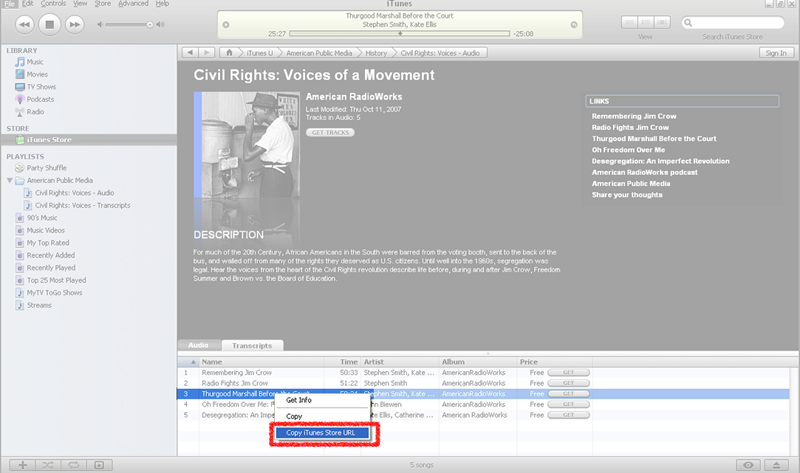The width and height of the screenshot is (800, 473).
Task: Open the Remembering Jim Crow link
Action: coord(634,116)
